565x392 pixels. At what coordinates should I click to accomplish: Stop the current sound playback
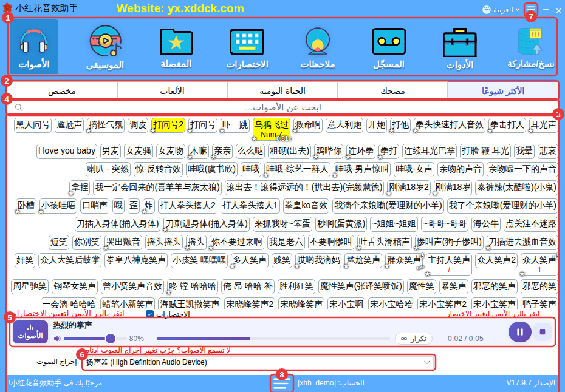pos(543,332)
